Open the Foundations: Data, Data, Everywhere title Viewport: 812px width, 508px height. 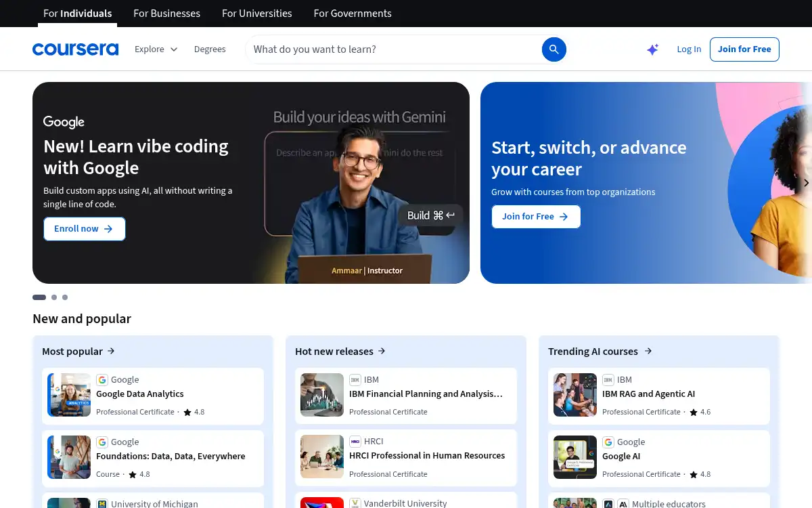point(171,457)
